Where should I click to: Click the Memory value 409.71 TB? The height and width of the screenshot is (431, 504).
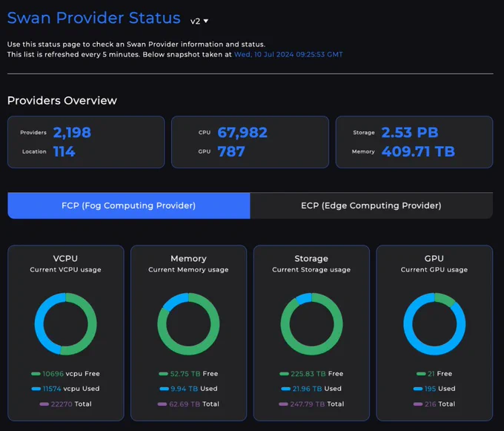418,151
